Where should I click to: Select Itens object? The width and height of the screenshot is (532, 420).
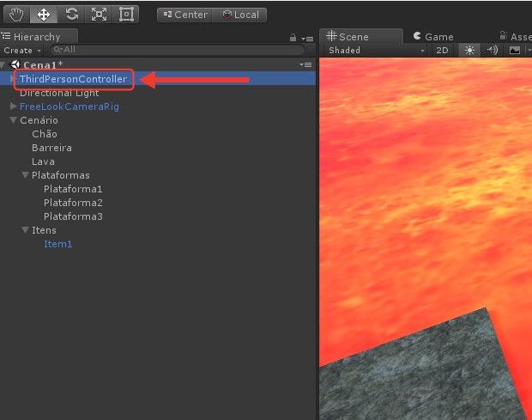coord(44,230)
